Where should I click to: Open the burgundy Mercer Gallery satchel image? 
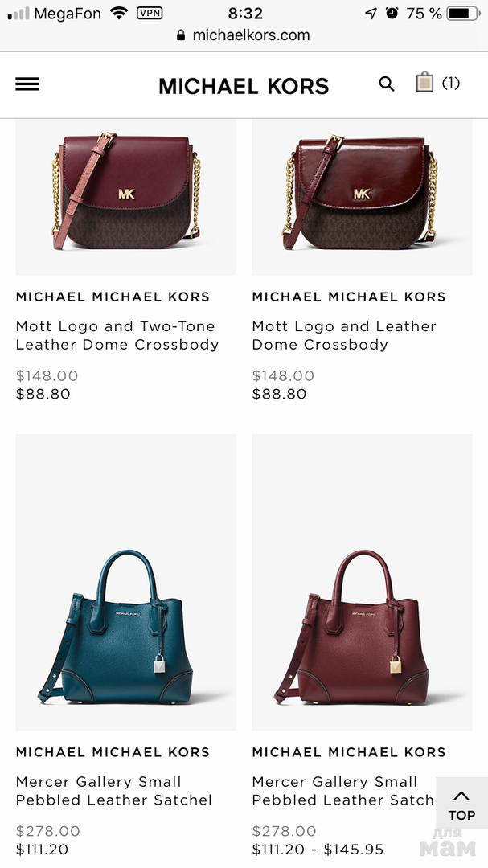click(363, 583)
